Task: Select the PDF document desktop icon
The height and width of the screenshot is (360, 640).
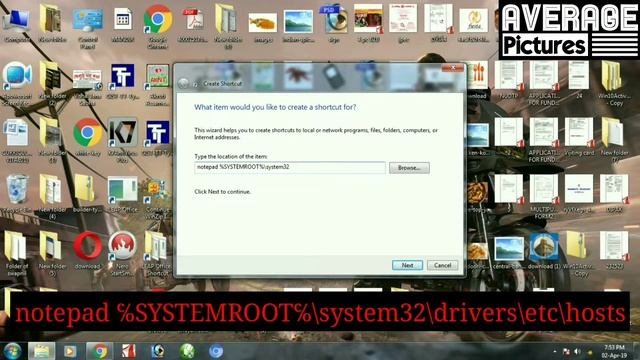Action: coord(193,25)
